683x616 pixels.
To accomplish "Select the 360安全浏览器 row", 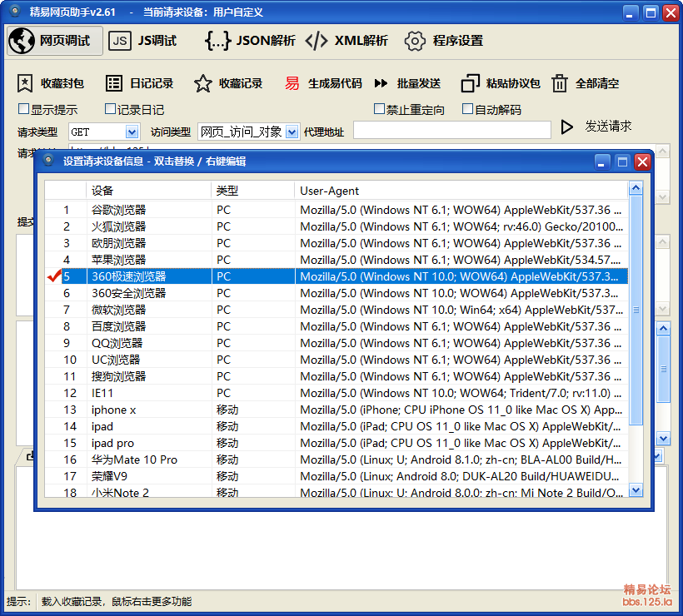I will [337, 293].
